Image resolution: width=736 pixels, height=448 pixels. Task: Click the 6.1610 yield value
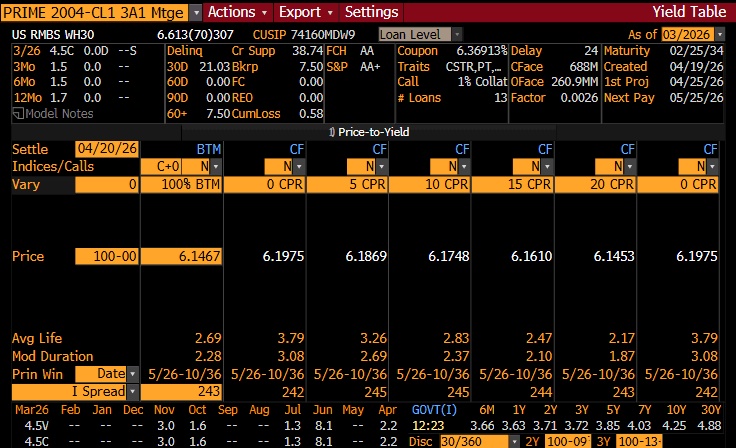coord(531,256)
